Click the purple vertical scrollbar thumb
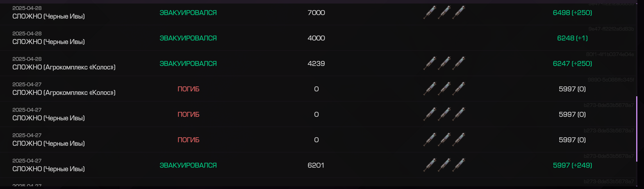The width and height of the screenshot is (644, 189). click(x=637, y=129)
